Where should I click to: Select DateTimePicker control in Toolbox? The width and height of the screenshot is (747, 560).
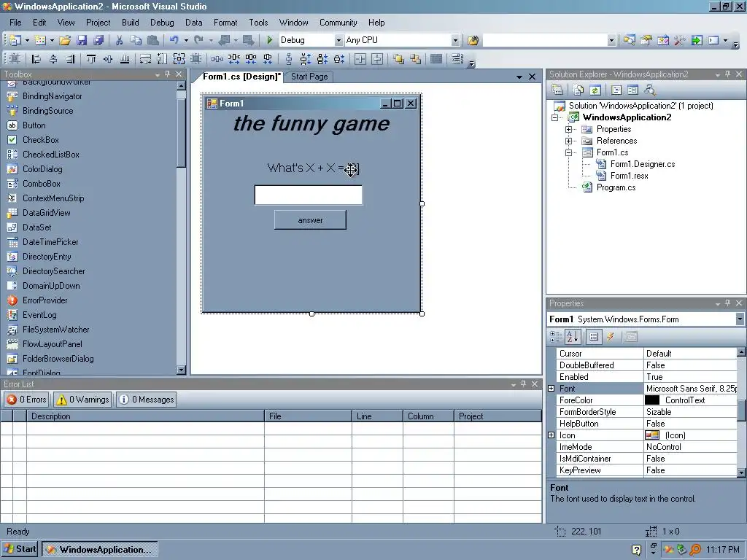click(50, 242)
